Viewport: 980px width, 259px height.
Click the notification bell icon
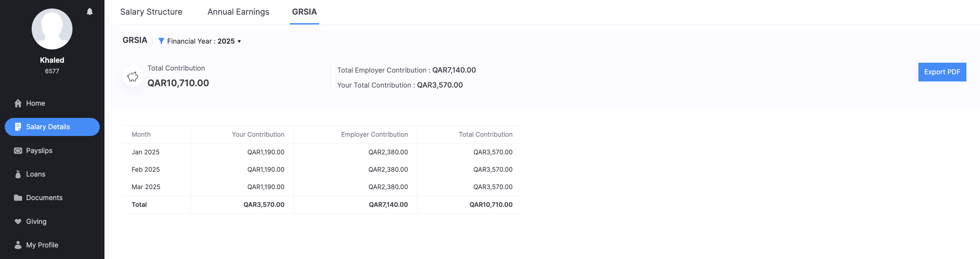(x=89, y=12)
